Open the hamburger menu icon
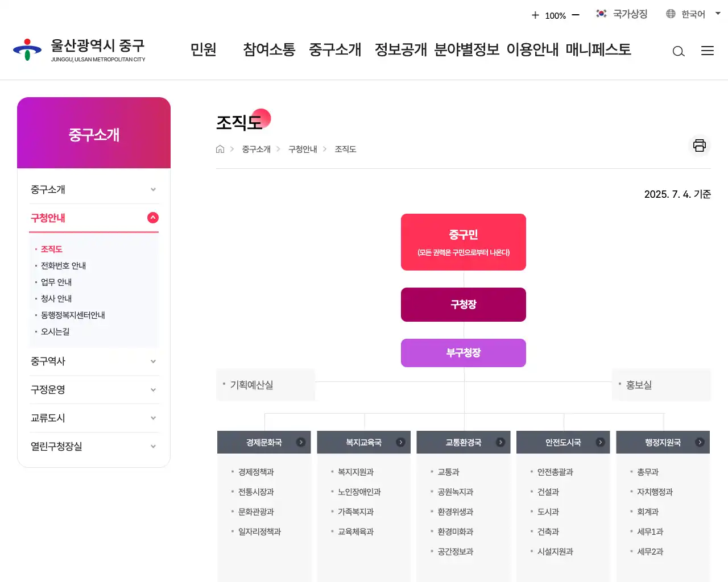 [x=708, y=51]
